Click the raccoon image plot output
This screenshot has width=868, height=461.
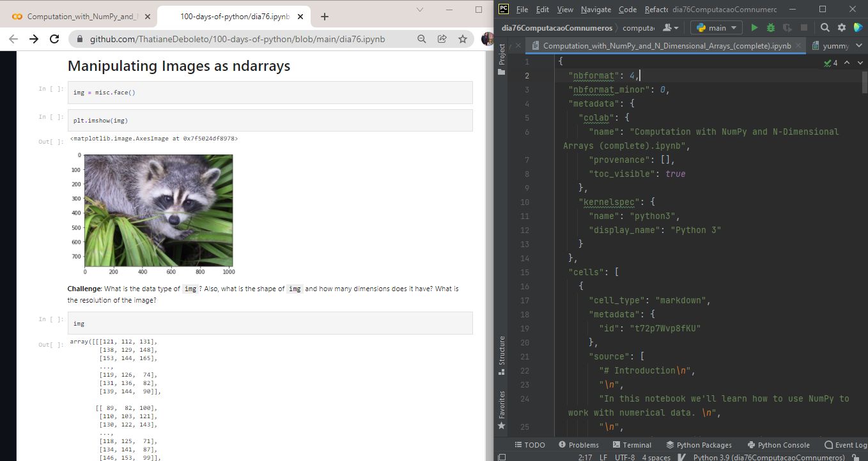pos(159,210)
